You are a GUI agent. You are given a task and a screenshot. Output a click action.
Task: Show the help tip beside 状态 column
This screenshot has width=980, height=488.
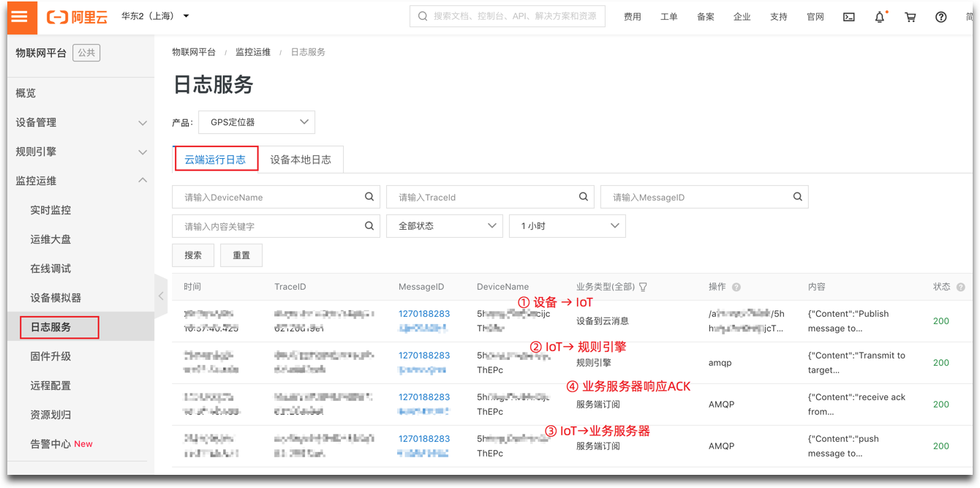pos(961,288)
